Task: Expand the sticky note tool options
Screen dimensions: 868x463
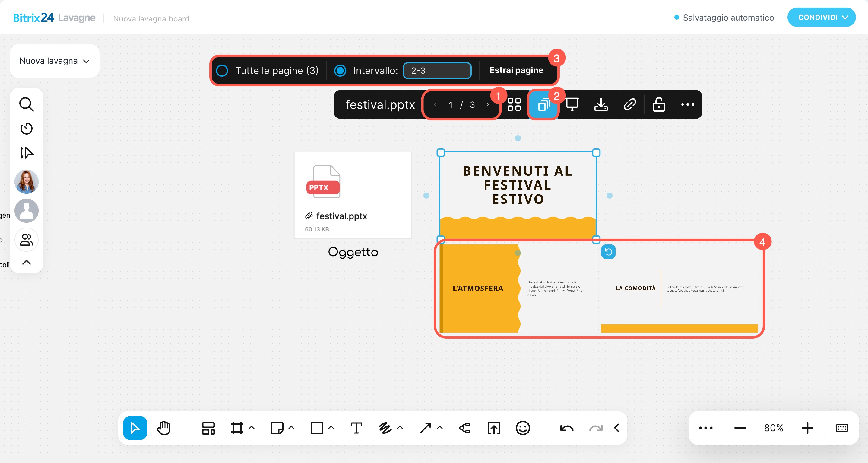Action: pos(291,428)
